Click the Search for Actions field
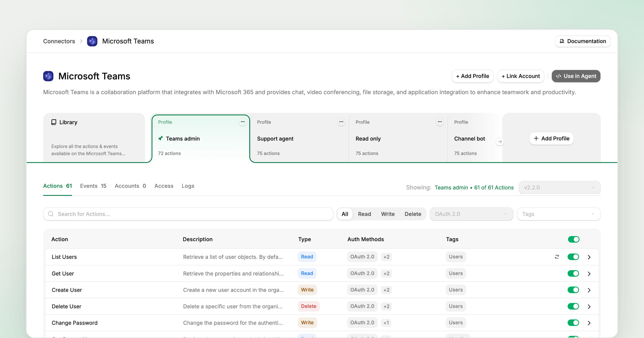 click(188, 214)
